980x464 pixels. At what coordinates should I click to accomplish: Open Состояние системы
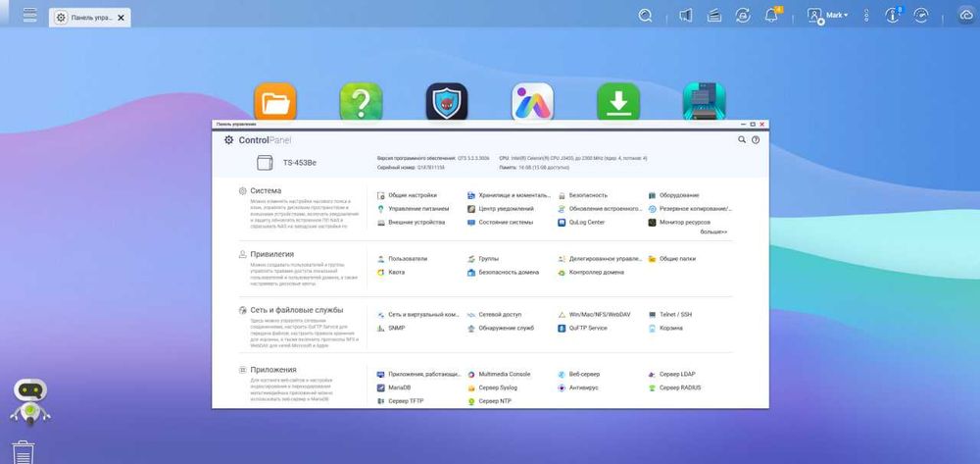click(x=501, y=223)
